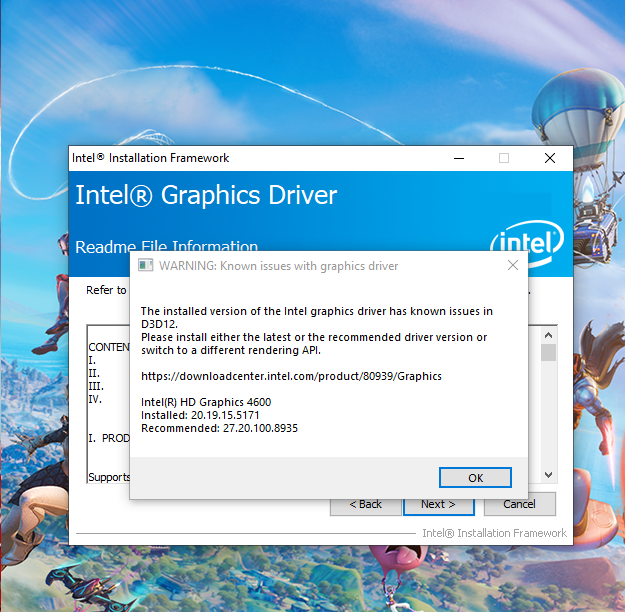Click the Installed driver version line
The height and width of the screenshot is (612, 625).
point(200,415)
